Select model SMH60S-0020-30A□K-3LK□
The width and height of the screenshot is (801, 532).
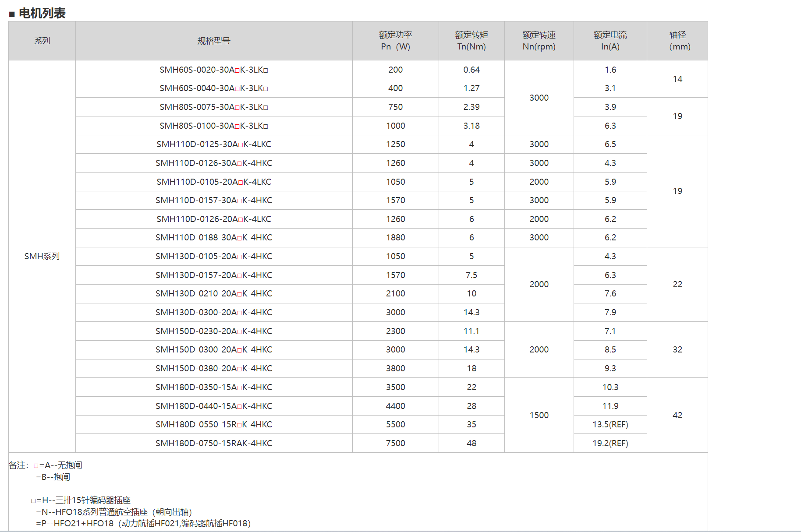click(214, 70)
